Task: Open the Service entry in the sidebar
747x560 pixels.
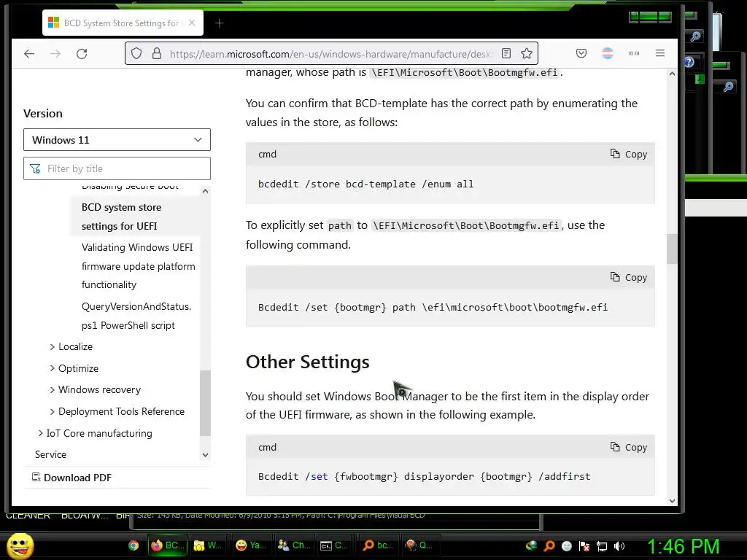Action: [50, 455]
